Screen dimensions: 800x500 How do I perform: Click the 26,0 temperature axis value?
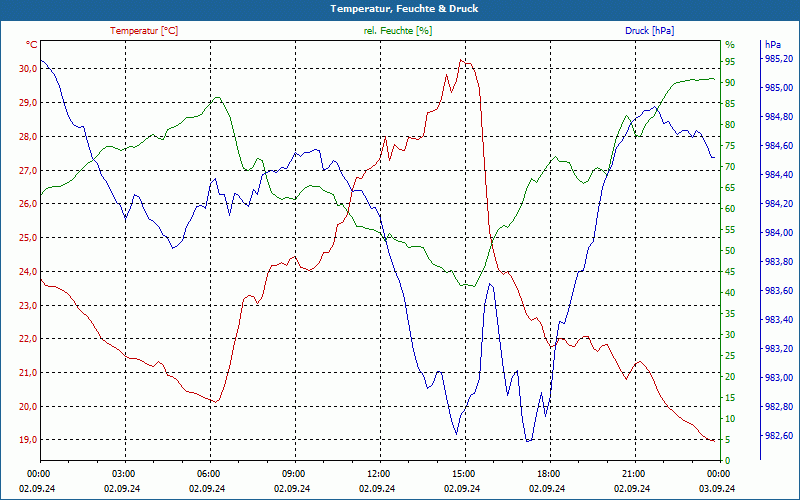coord(28,204)
